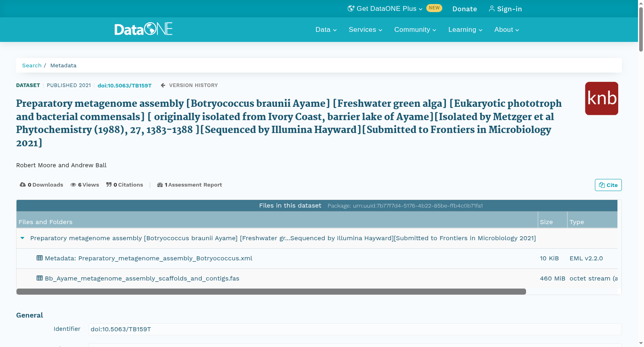
Task: Click horizontal scrollbar of files table
Action: [271, 291]
